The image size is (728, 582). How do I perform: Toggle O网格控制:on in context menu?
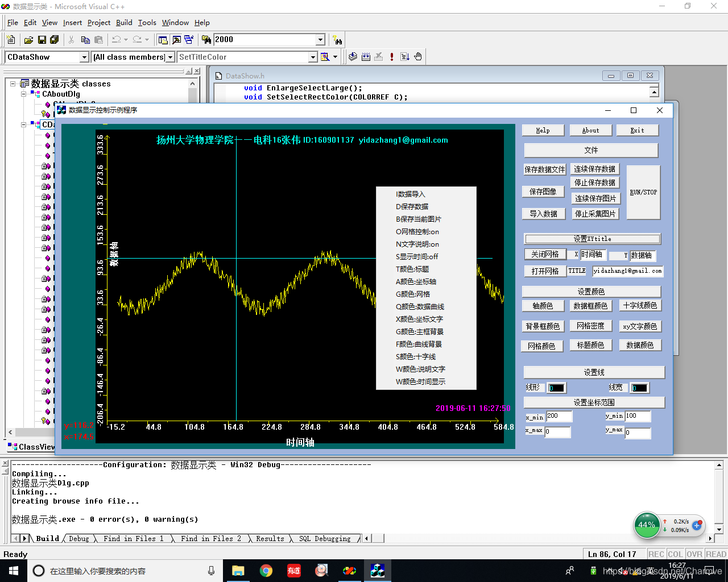pos(417,232)
